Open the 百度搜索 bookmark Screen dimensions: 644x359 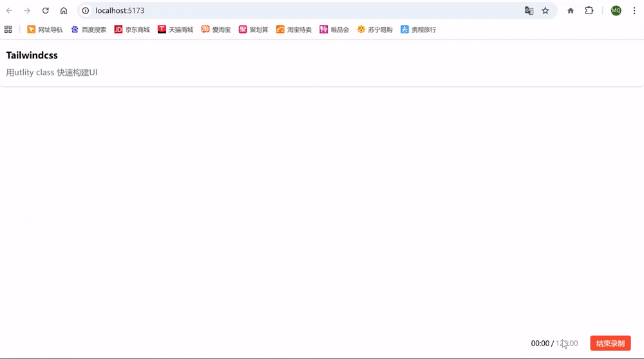(88, 30)
